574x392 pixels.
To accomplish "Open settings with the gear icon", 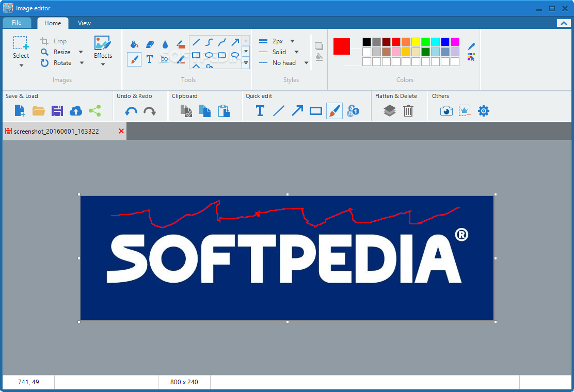I will [484, 111].
